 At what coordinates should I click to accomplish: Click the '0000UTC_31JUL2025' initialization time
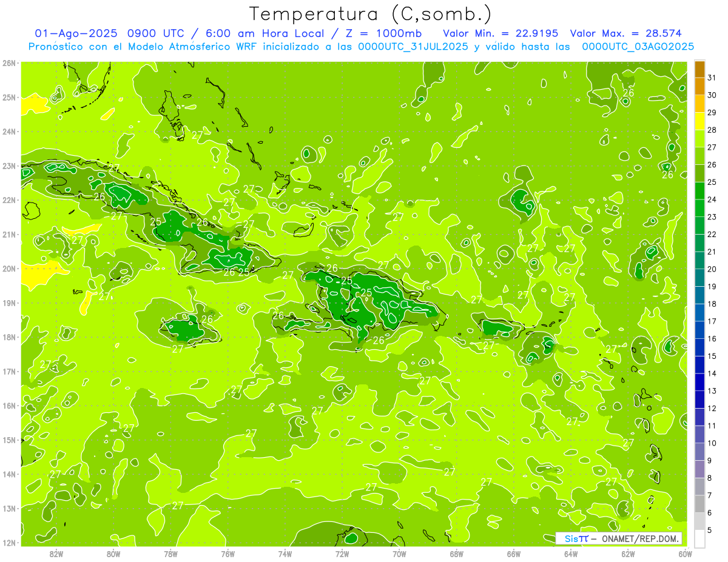tap(413, 47)
